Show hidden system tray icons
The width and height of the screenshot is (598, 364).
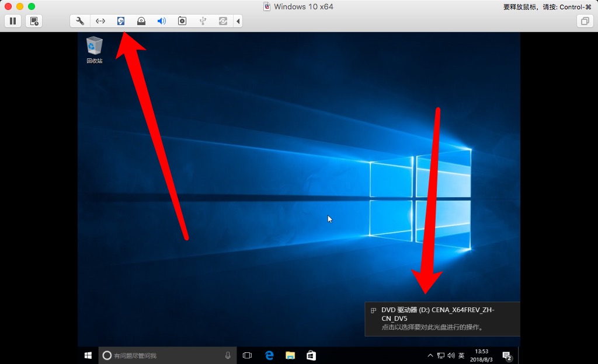coord(430,355)
